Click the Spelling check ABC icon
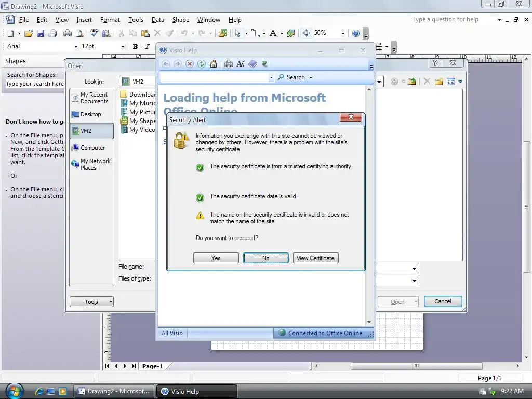Viewport: 532px width, 399px height. 95,33
